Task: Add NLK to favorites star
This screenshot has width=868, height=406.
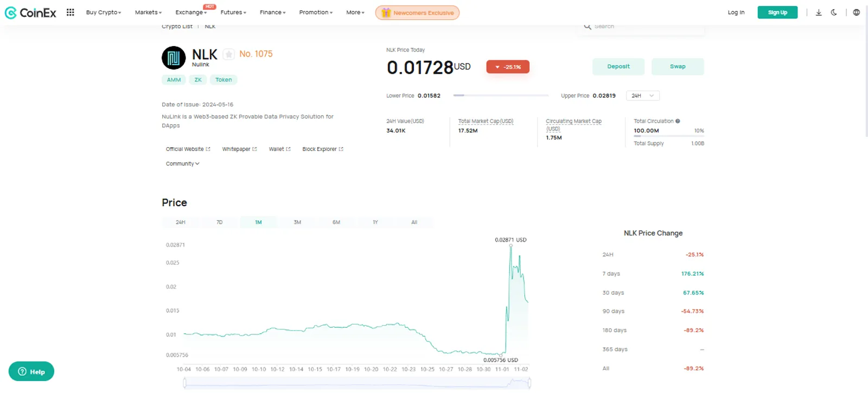Action: click(x=229, y=54)
